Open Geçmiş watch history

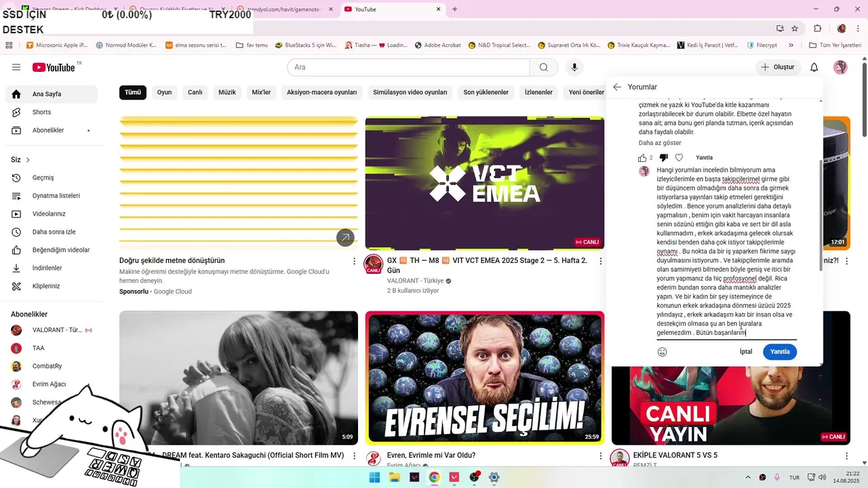click(52, 178)
